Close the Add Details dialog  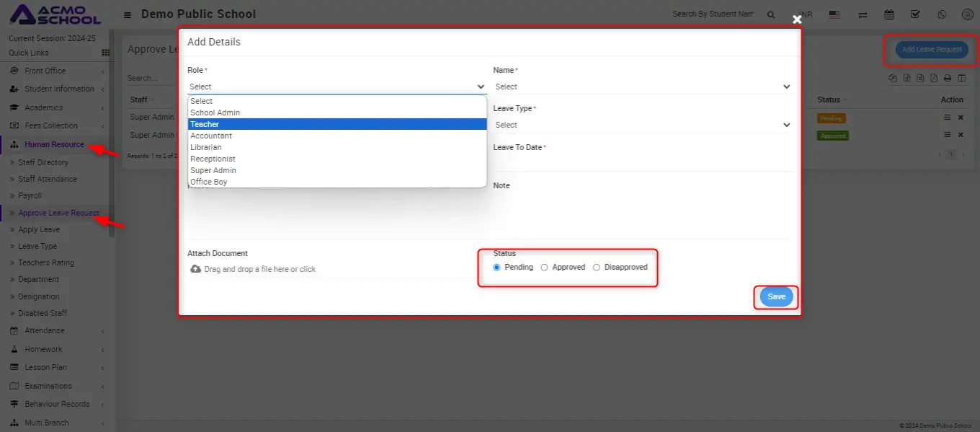pos(797,19)
